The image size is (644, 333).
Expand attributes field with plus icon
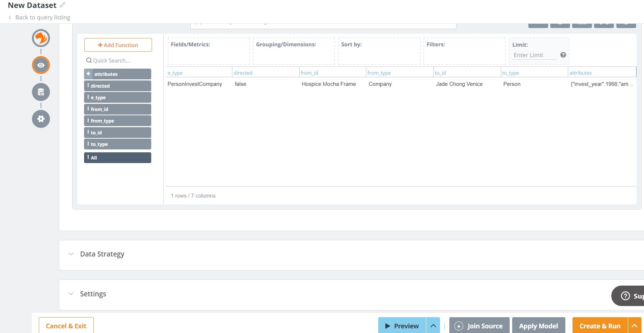click(88, 74)
